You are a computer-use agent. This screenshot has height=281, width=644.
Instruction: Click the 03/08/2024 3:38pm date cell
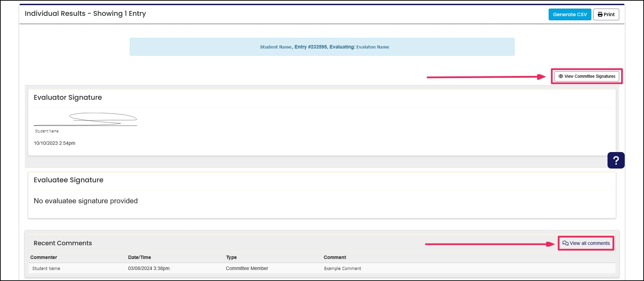click(x=149, y=268)
